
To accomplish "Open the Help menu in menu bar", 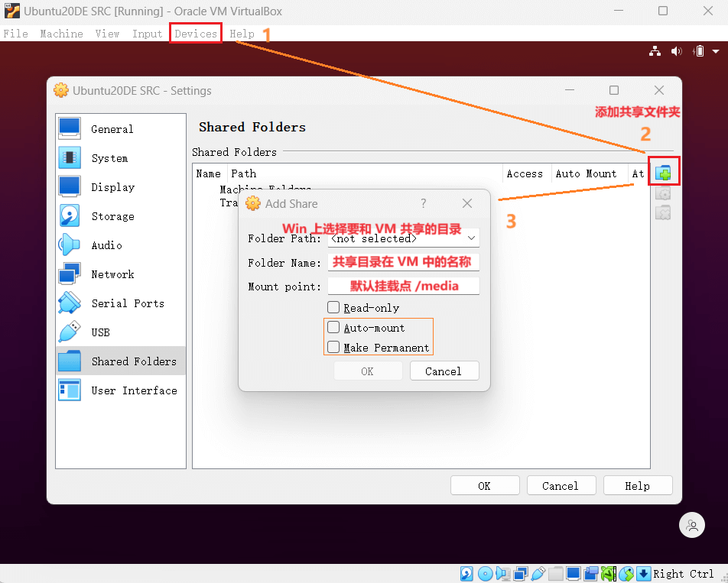I will pyautogui.click(x=242, y=34).
